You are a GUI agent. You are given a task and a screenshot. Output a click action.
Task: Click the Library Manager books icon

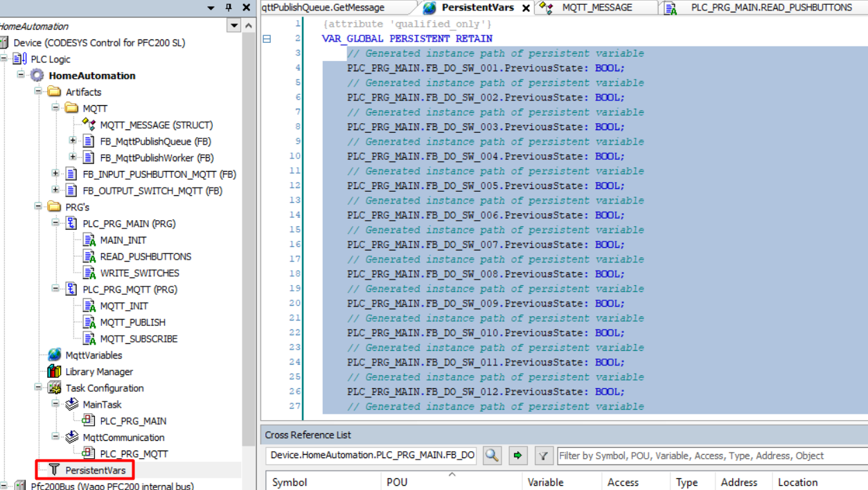[54, 372]
